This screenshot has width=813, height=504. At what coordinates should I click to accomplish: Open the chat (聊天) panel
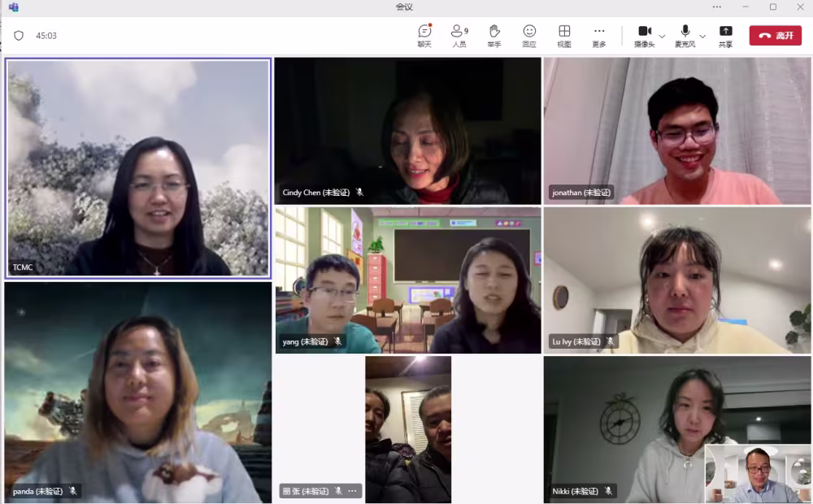click(x=424, y=35)
